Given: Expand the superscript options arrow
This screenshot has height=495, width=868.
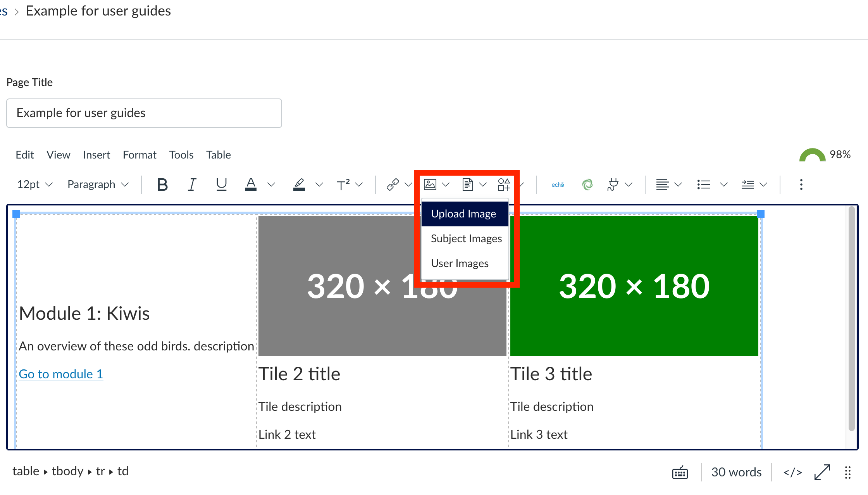Looking at the screenshot, I should [359, 185].
